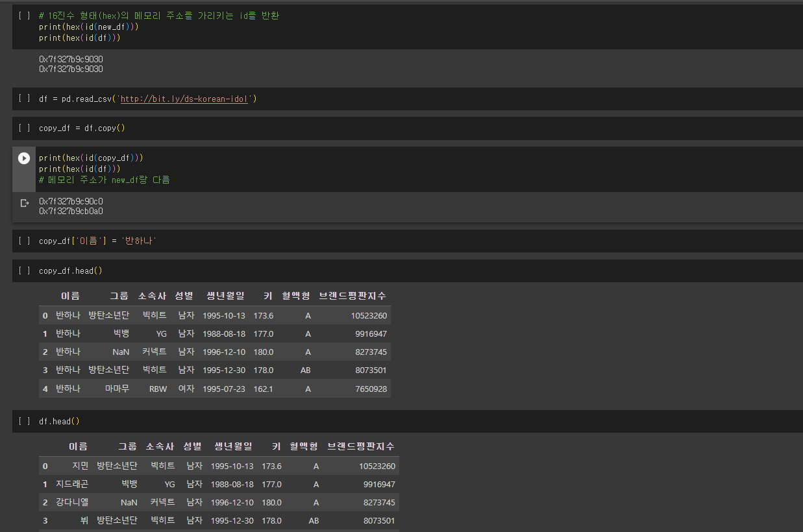Click the print(hex(id(new_df))) code line
The image size is (803, 532).
tap(89, 27)
